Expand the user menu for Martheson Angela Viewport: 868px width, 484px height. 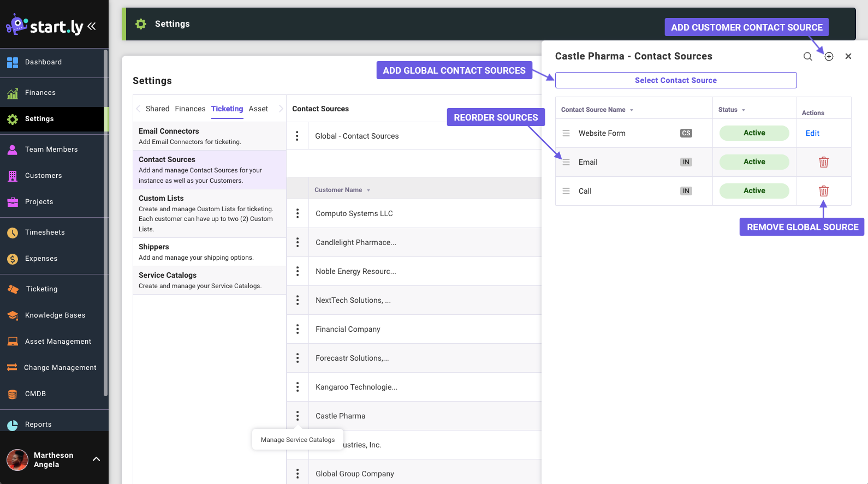tap(96, 459)
